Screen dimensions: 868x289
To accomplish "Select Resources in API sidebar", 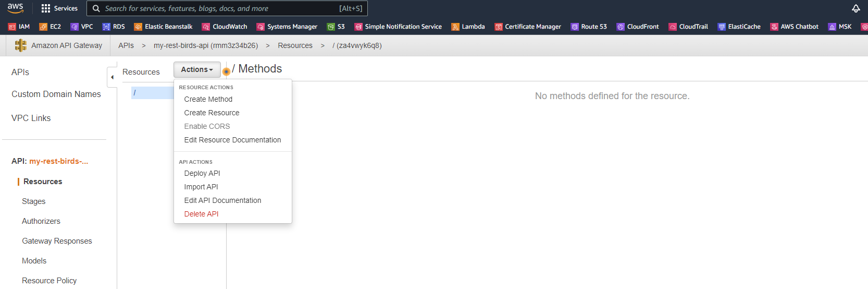I will (x=43, y=182).
